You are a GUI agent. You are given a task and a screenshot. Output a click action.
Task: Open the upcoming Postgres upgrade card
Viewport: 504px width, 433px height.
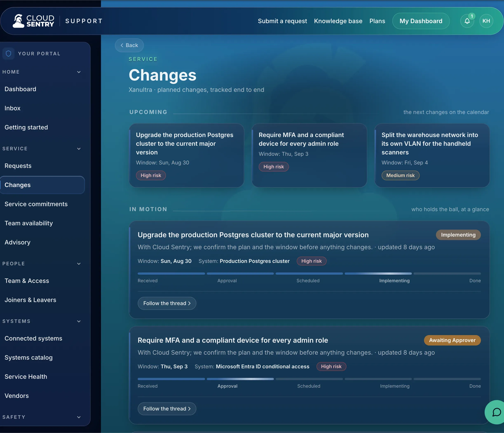coord(186,155)
